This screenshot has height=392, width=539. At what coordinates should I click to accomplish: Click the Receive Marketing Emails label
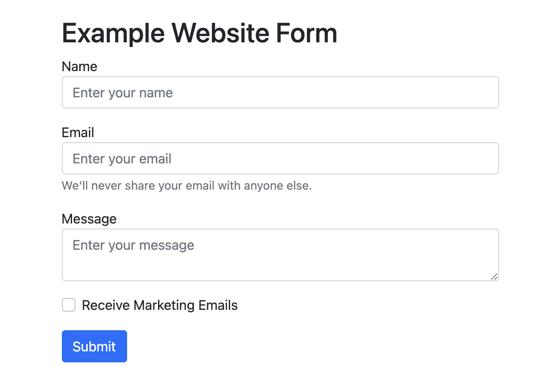tap(160, 305)
